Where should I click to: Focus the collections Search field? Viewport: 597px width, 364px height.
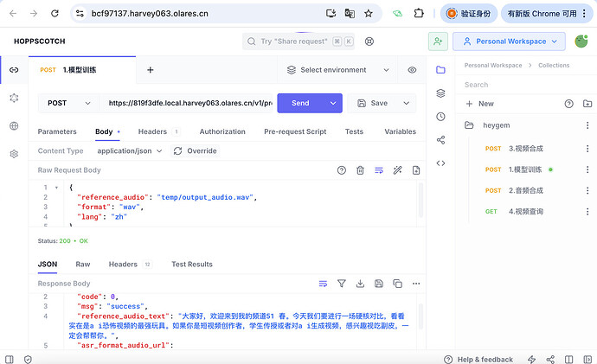(525, 85)
